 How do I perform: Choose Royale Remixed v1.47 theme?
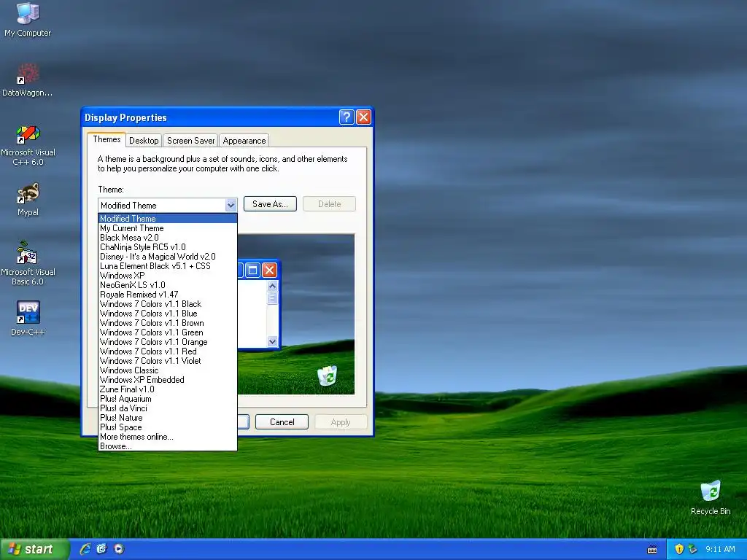[168, 295]
